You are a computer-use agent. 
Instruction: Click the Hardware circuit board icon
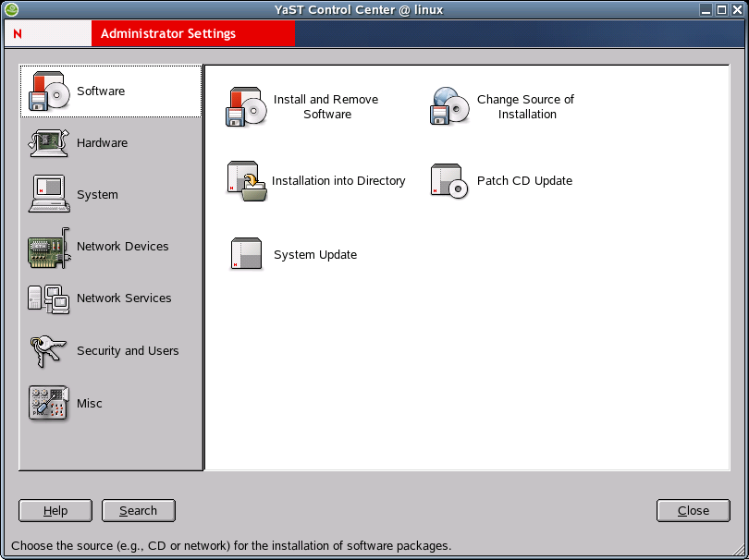click(49, 142)
